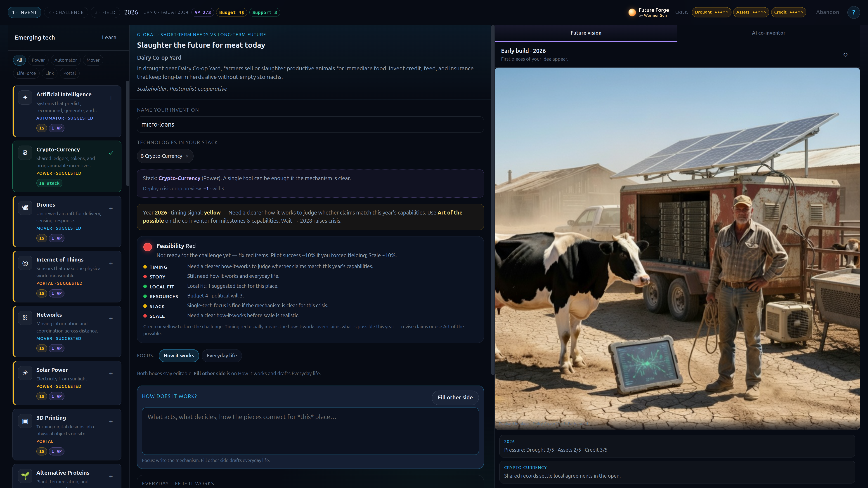The image size is (868, 488).
Task: Click the red Feasibility status dot
Action: click(148, 247)
